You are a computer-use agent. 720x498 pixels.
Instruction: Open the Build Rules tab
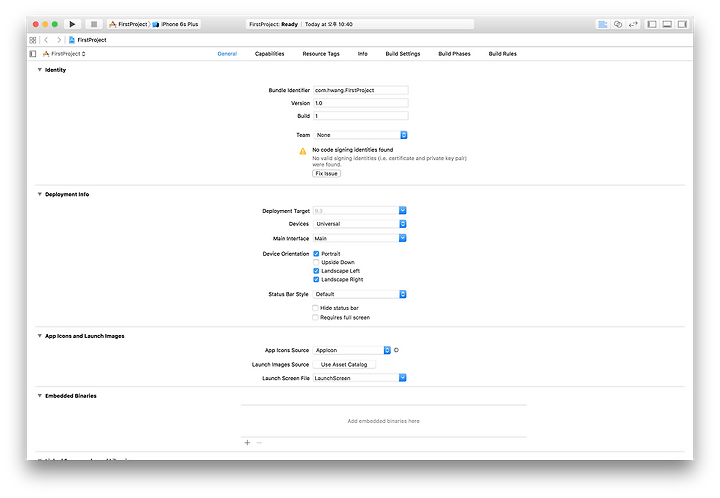point(502,54)
